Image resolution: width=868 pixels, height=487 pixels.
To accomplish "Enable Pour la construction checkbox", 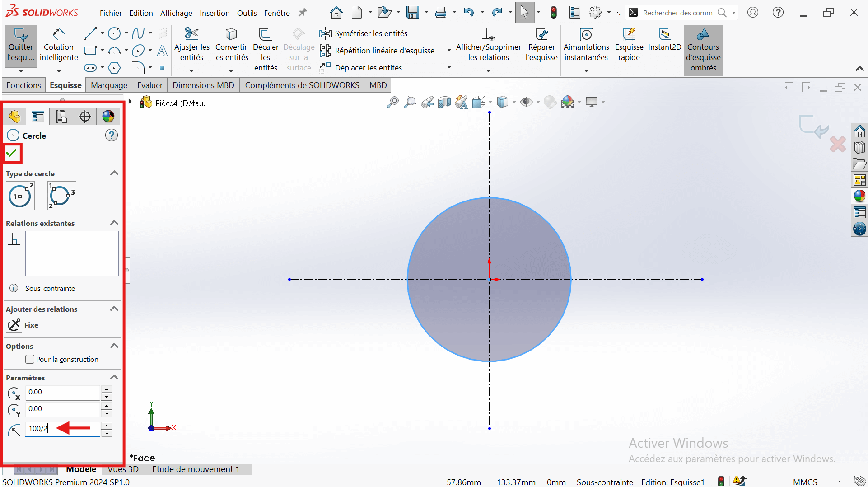I will pyautogui.click(x=30, y=360).
